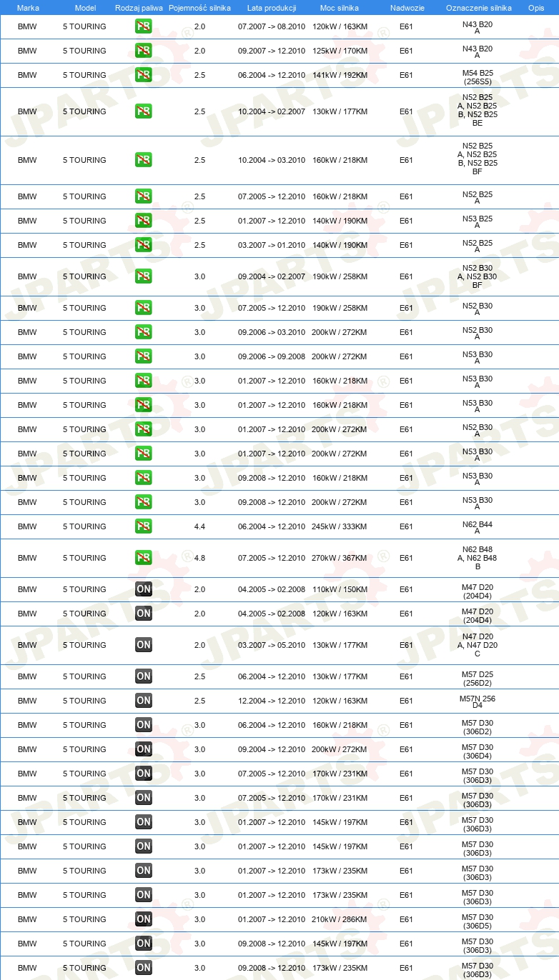Click ON diesel icon in 110kW / 150KM row

click(x=144, y=589)
